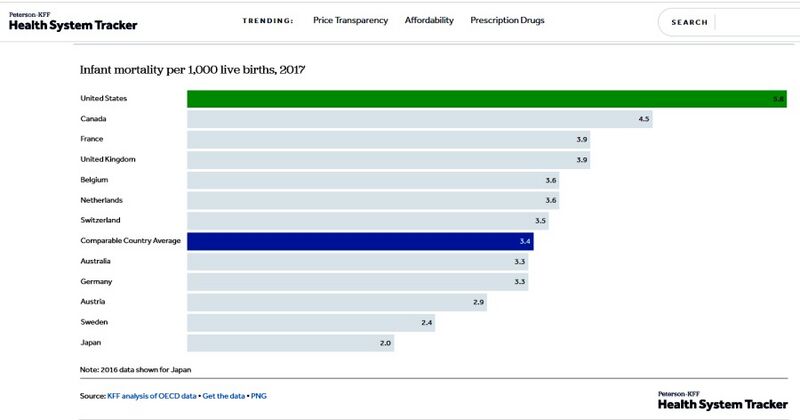Screen dimensions: 800x420
Task: Click the Germany bar in the chart
Action: (x=357, y=282)
